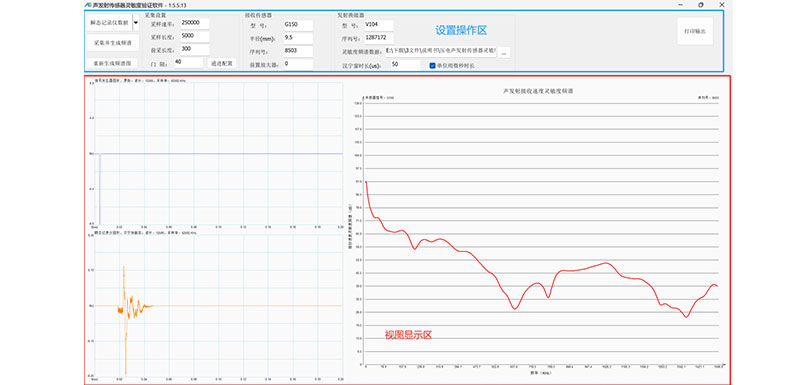
Task: Edit the Hanning window duration field showing 50
Action: [x=405, y=65]
